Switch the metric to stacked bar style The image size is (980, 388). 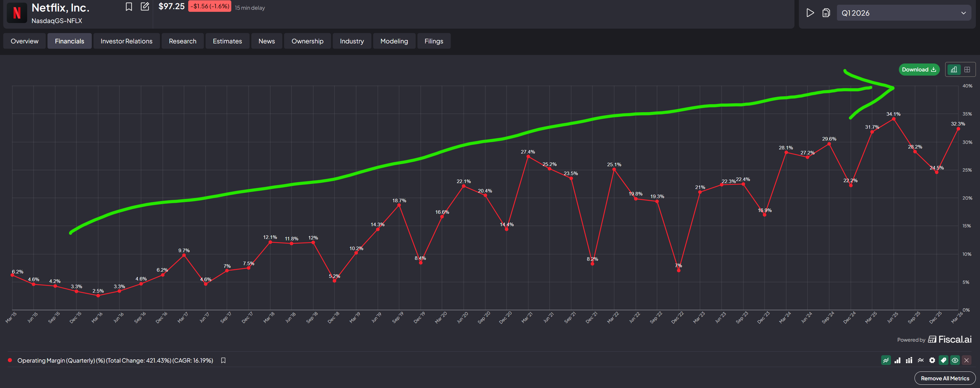click(909, 360)
